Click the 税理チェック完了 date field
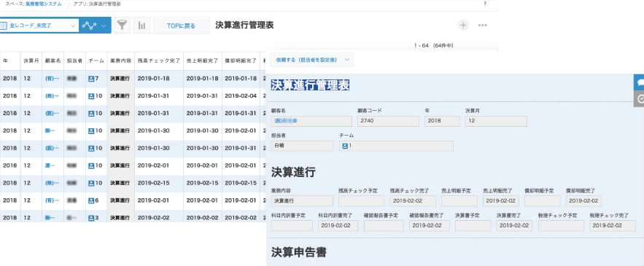The height and width of the screenshot is (266, 644). pyautogui.click(x=613, y=226)
